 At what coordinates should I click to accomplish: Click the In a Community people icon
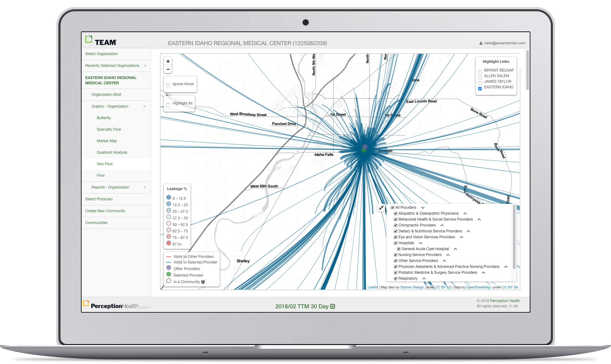203,282
